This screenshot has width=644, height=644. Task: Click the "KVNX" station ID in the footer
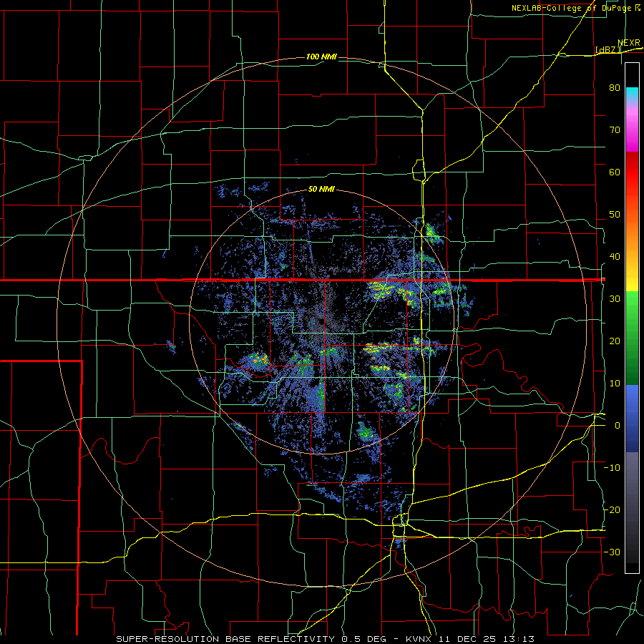click(420, 639)
